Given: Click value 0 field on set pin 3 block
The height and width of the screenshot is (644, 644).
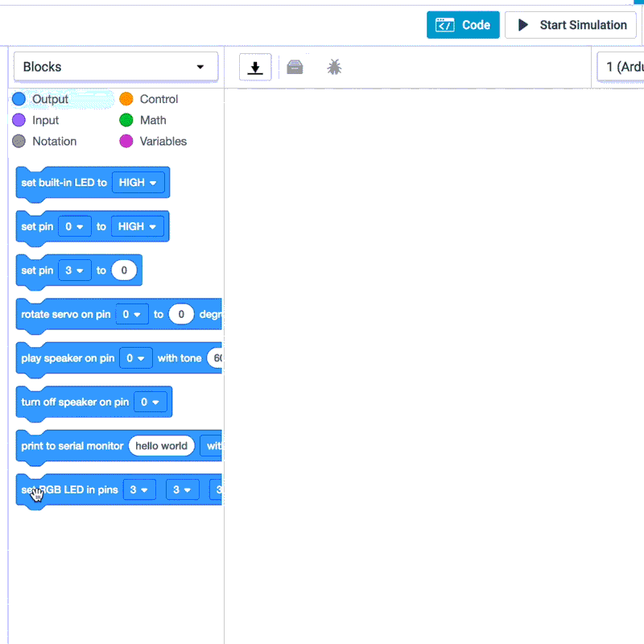Looking at the screenshot, I should click(x=124, y=270).
